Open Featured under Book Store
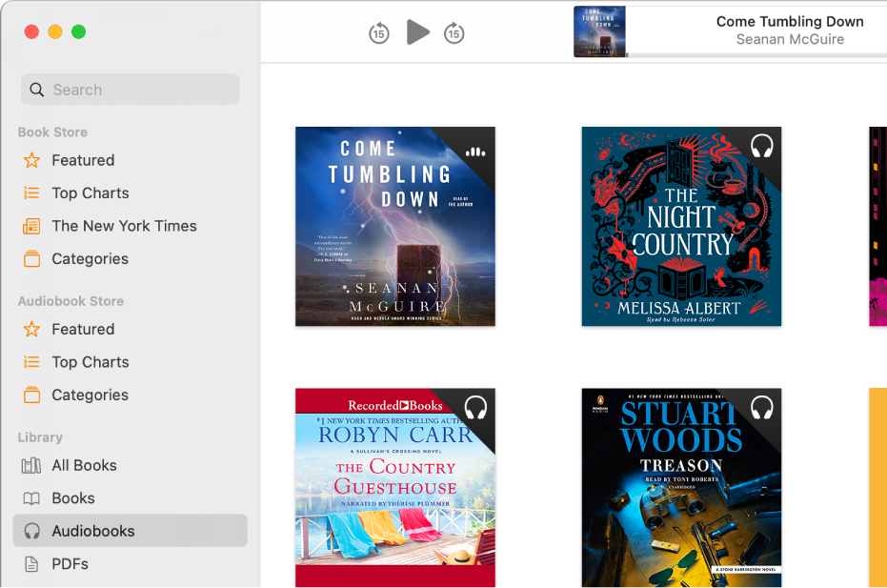887x588 pixels. pos(131,160)
